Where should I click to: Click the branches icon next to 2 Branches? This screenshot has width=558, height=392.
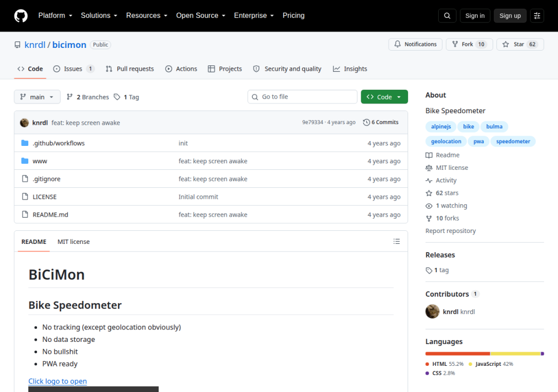click(x=70, y=97)
